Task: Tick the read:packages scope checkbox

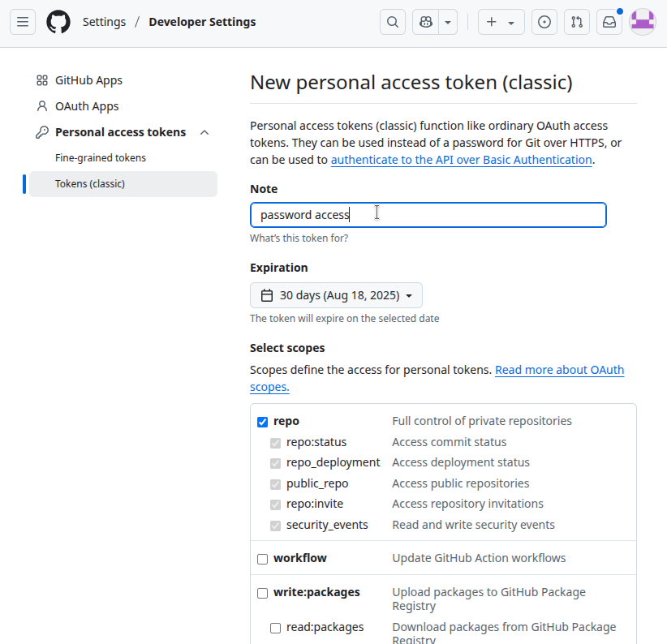Action: click(275, 628)
